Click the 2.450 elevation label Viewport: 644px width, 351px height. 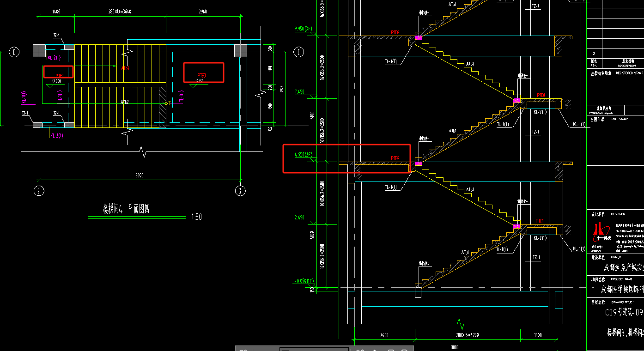click(300, 217)
